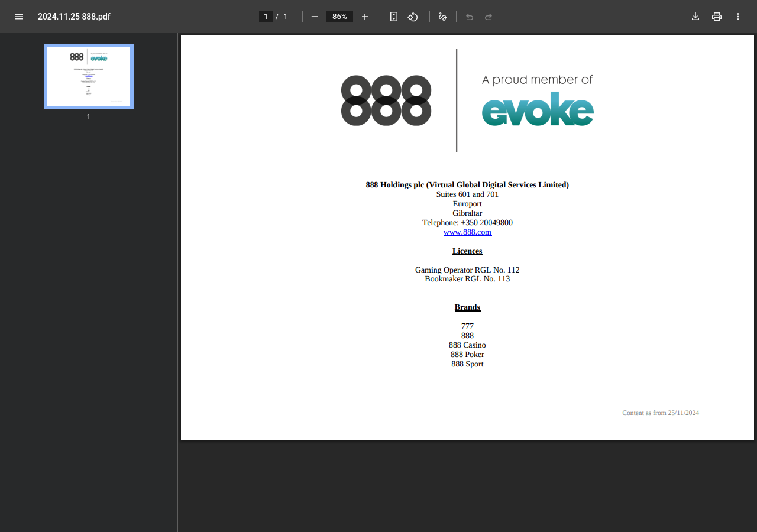This screenshot has width=757, height=532.
Task: Click the text Bookmaker RGL No. 113
Action: [x=467, y=279]
